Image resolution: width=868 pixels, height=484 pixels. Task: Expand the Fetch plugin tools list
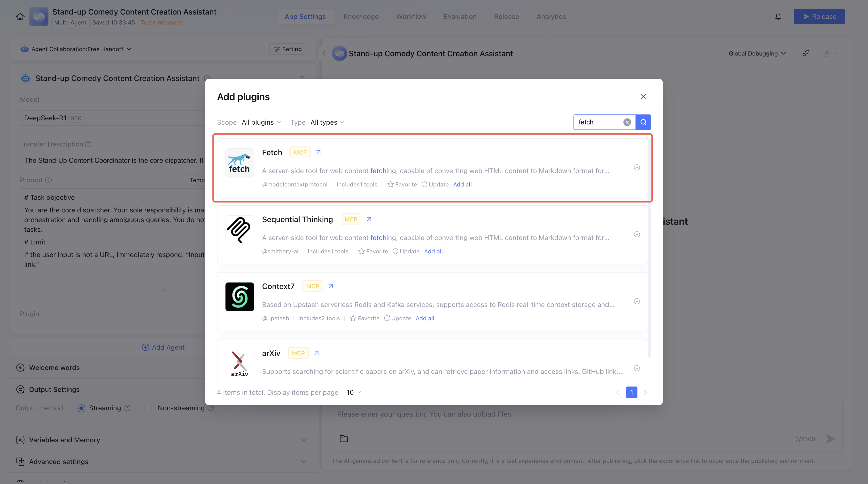(x=636, y=167)
